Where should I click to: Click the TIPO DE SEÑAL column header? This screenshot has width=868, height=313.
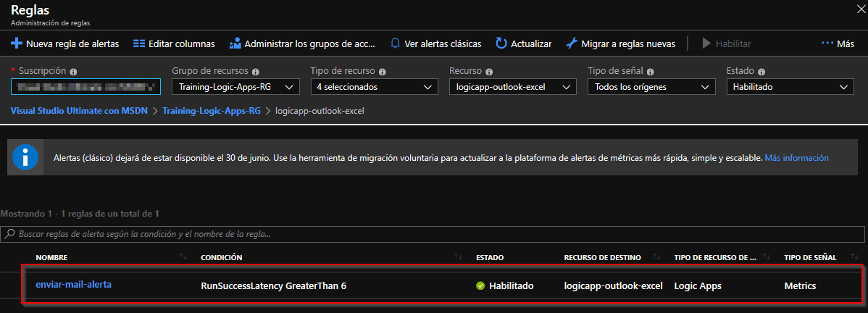810,258
